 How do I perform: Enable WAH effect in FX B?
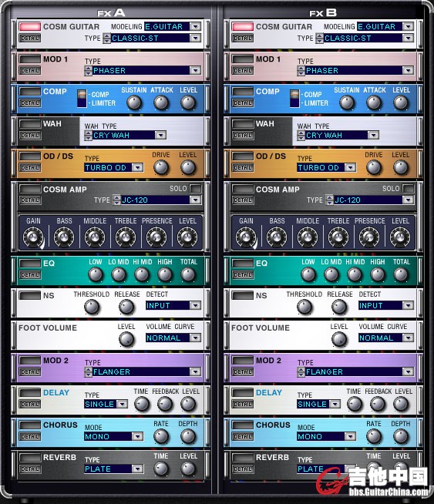point(243,124)
